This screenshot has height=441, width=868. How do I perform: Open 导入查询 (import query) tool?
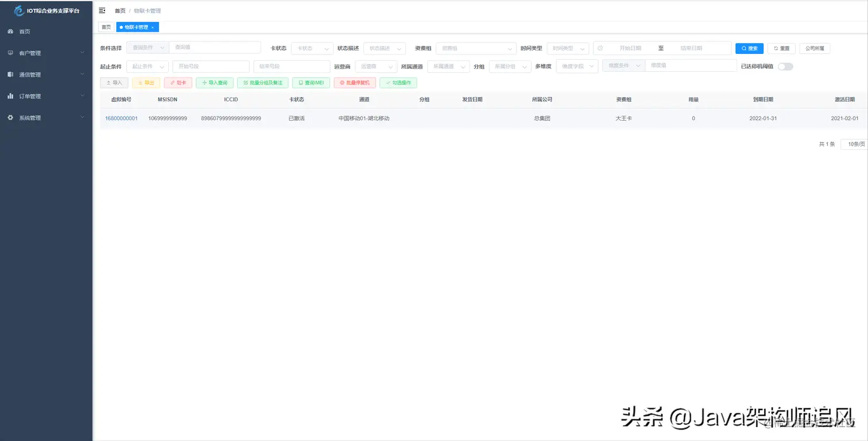[x=214, y=83]
